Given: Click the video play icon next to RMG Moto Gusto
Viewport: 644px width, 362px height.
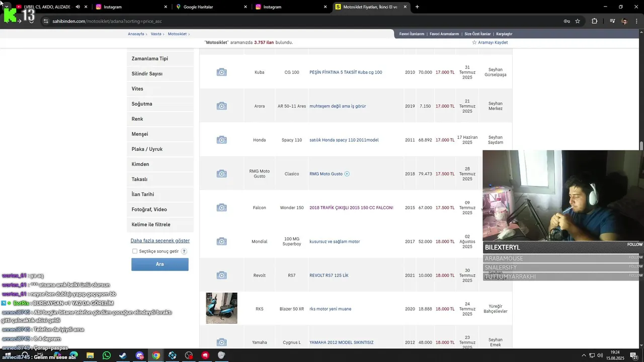Looking at the screenshot, I should [x=347, y=174].
